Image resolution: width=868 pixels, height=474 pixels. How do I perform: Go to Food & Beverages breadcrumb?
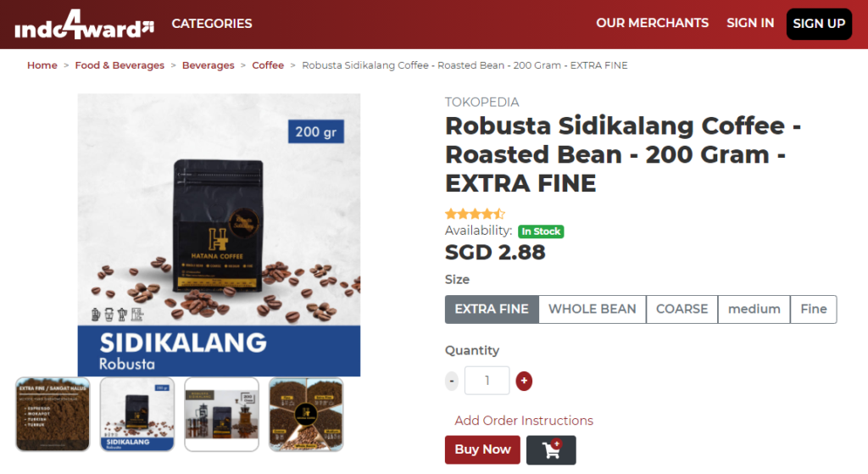pyautogui.click(x=120, y=65)
